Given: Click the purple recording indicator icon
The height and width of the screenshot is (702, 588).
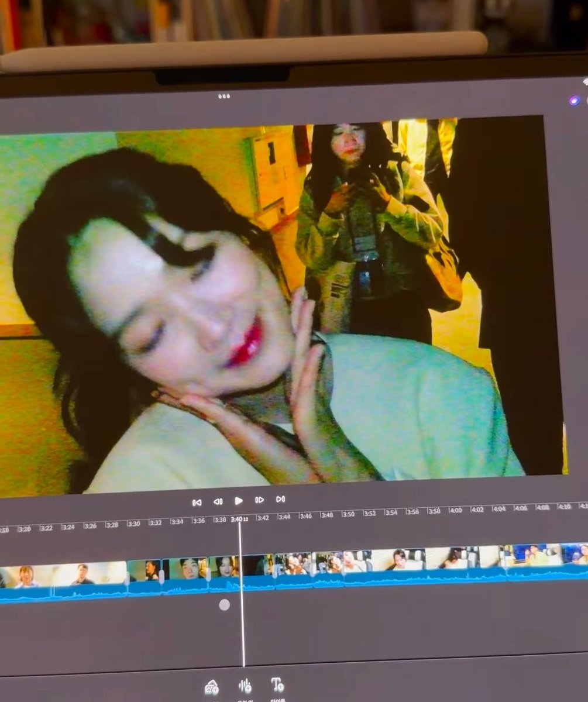Looking at the screenshot, I should 575,100.
